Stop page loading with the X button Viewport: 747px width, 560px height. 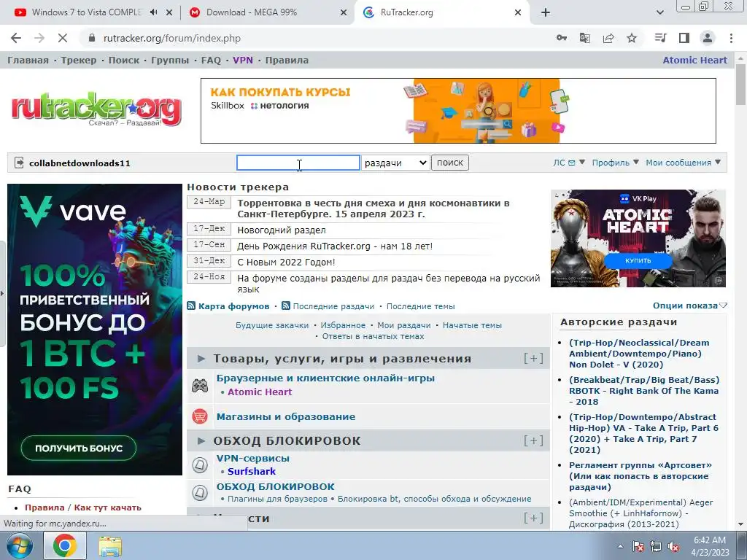click(x=63, y=38)
